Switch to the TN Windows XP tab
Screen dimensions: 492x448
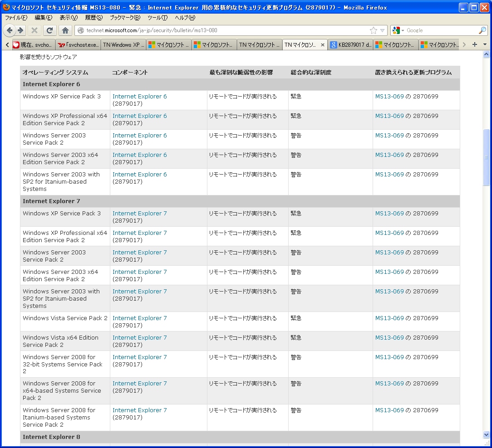[123, 45]
